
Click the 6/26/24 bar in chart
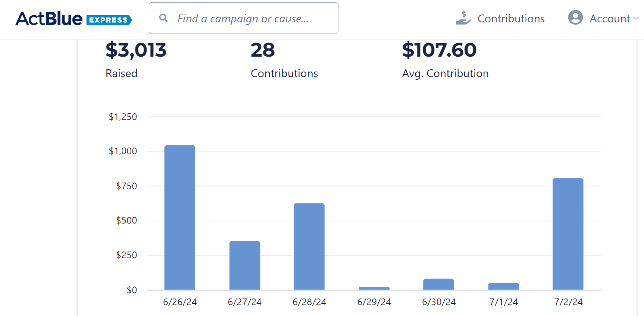pos(179,218)
